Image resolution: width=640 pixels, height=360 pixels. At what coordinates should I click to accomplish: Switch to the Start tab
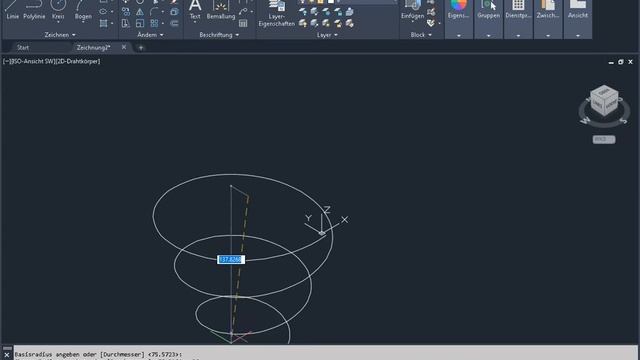point(23,48)
